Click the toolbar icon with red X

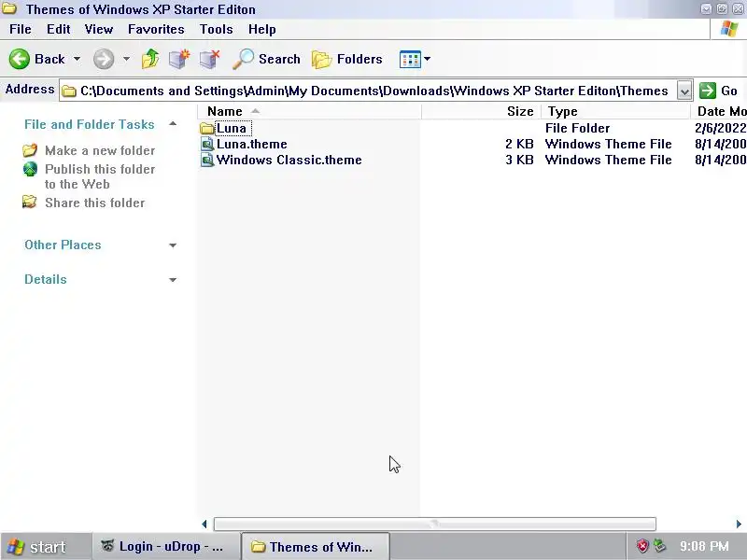(x=209, y=59)
